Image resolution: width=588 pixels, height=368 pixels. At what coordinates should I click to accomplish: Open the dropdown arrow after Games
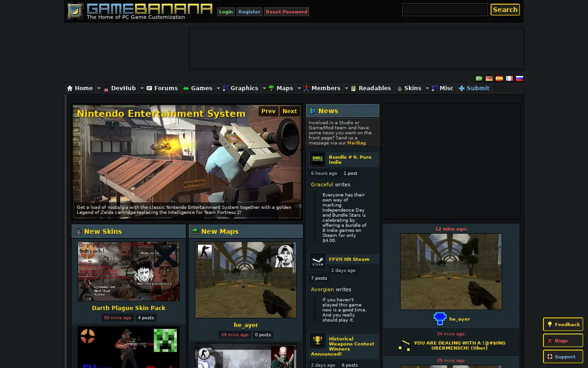pos(218,88)
